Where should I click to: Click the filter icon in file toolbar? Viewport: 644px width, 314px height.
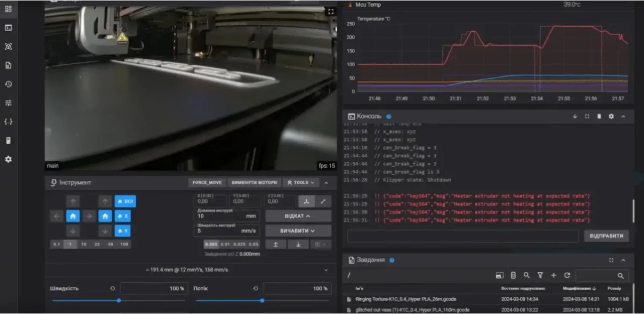pyautogui.click(x=540, y=275)
